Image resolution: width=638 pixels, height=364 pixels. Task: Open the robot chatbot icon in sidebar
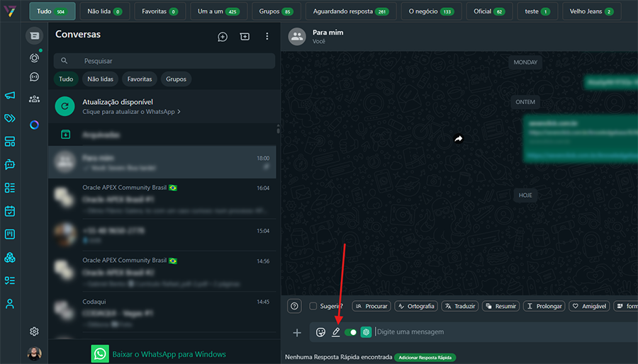(10, 164)
